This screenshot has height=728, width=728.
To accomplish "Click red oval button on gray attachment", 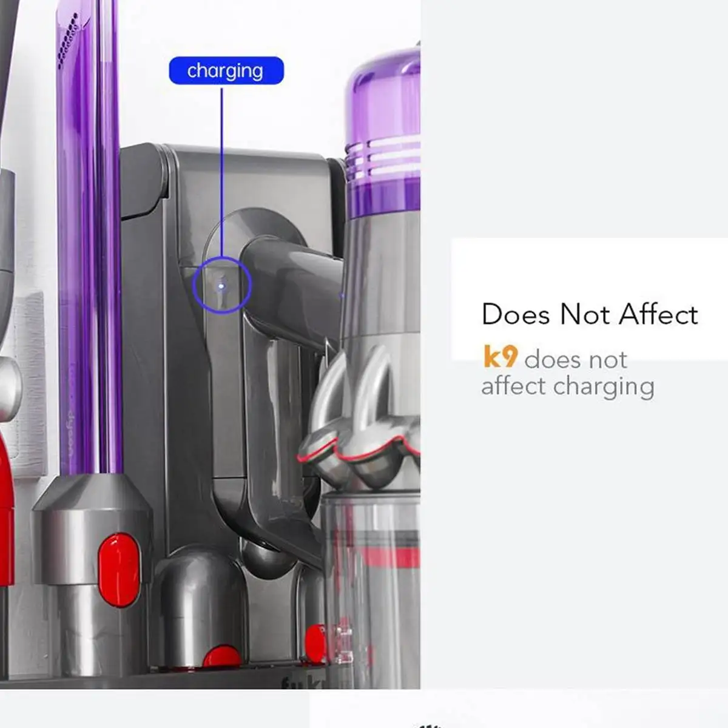I will pos(119,570).
